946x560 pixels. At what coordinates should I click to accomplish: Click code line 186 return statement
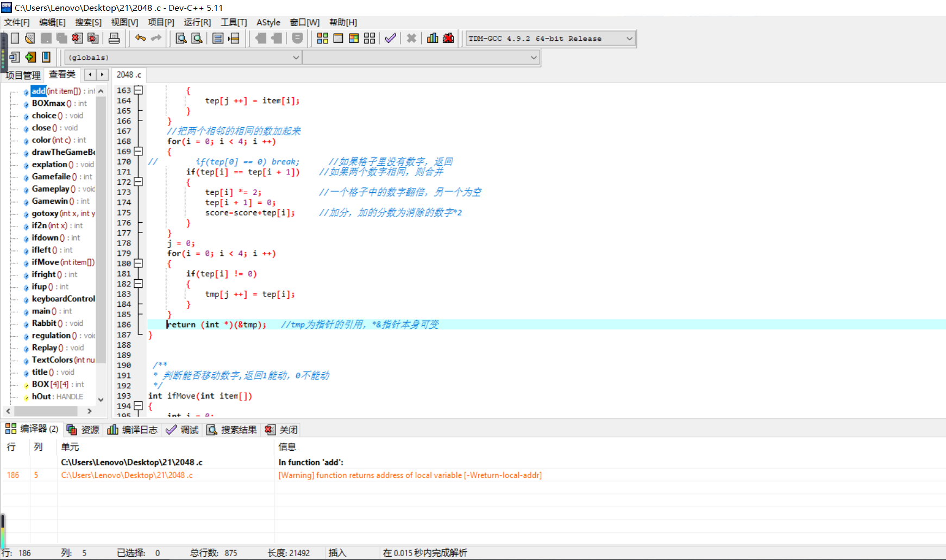click(216, 324)
